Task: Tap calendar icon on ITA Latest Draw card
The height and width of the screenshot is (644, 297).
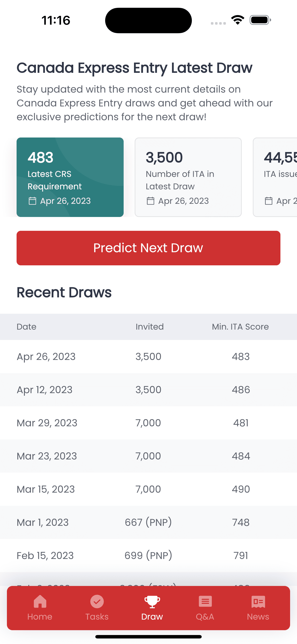Action: coord(151,201)
